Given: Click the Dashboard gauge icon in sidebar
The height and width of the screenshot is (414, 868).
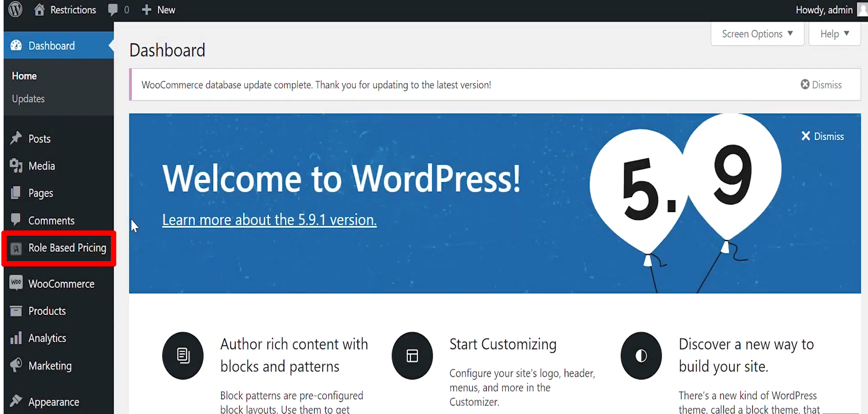Looking at the screenshot, I should [16, 46].
